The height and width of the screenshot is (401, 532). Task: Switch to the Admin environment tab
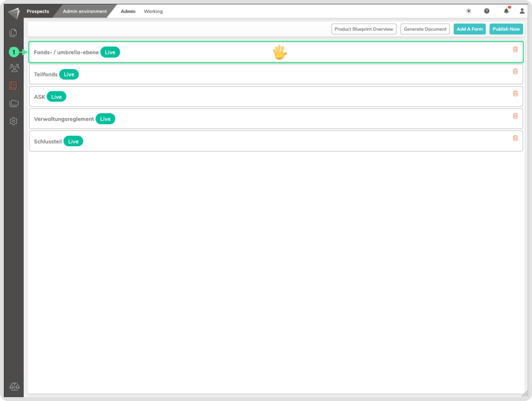[x=85, y=12]
